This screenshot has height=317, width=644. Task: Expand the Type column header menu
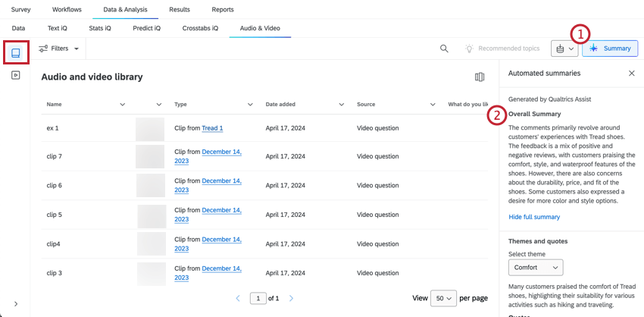point(250,105)
